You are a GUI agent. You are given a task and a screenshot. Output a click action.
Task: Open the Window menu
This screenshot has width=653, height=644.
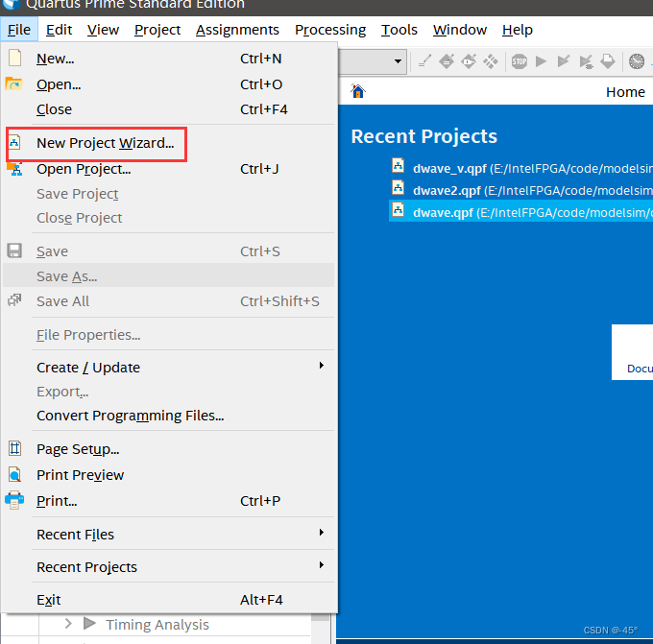click(460, 30)
